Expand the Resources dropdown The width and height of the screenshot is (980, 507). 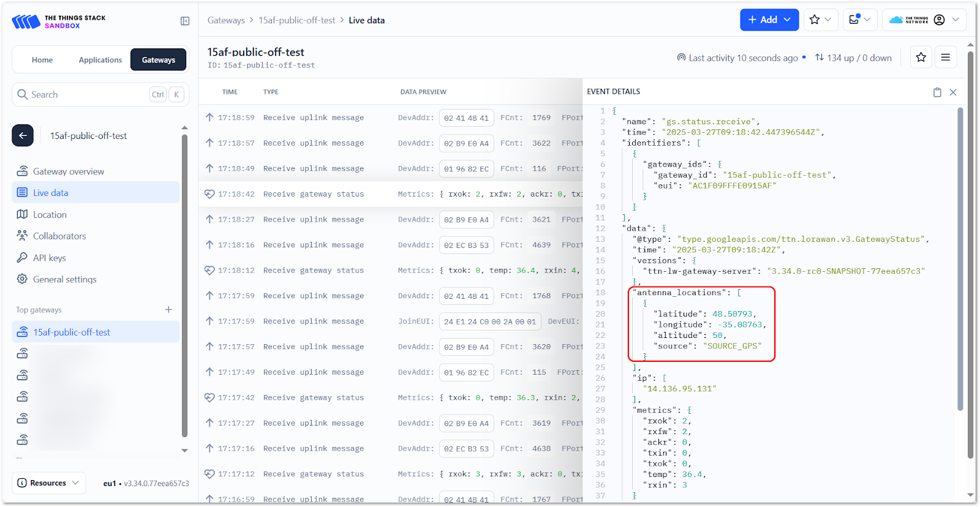pyautogui.click(x=49, y=483)
